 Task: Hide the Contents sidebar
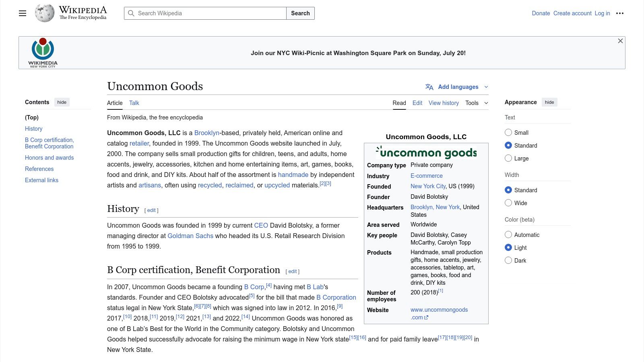(x=62, y=102)
